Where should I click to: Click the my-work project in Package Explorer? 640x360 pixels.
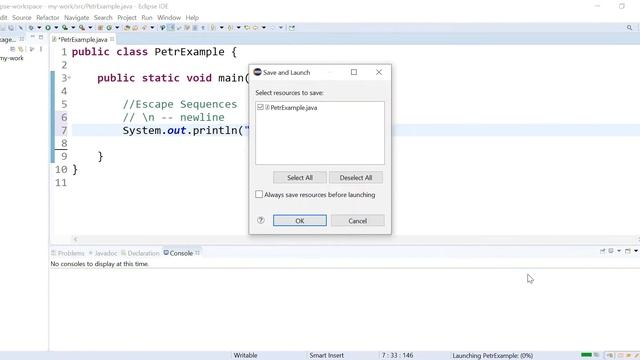(x=12, y=58)
